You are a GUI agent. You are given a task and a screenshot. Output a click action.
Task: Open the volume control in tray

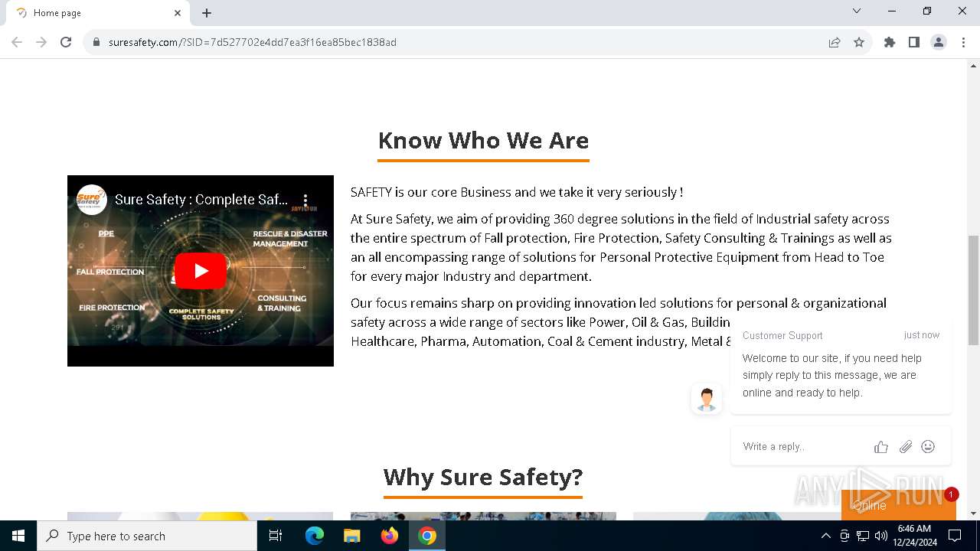pos(880,536)
